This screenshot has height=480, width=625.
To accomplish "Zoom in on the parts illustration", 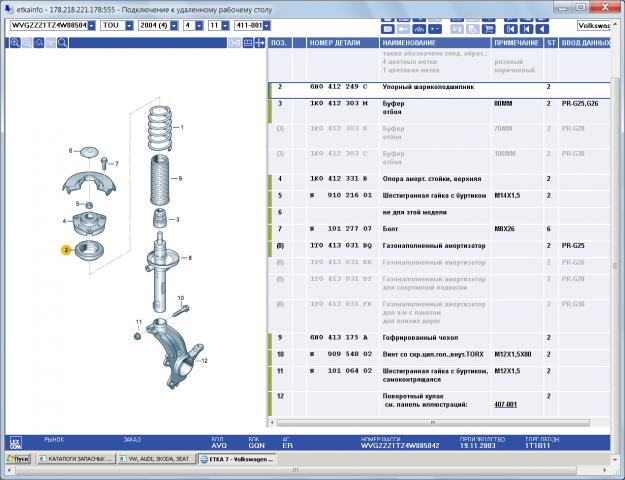I will pyautogui.click(x=15, y=43).
